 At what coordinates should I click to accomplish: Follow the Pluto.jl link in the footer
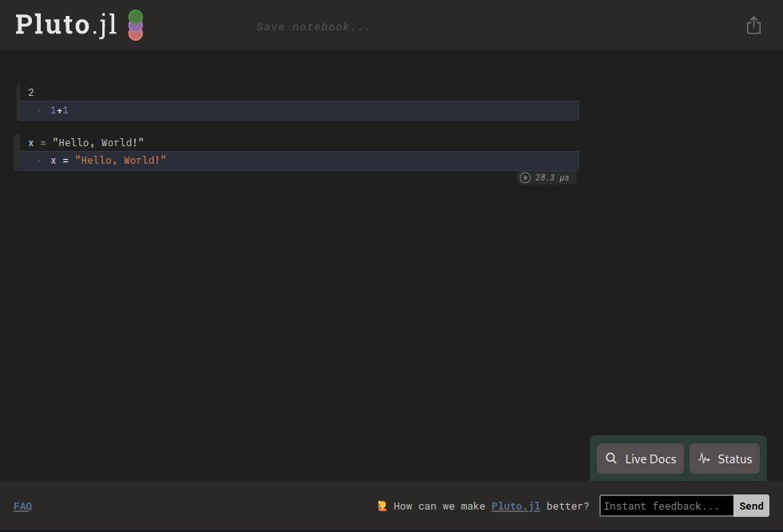(515, 506)
